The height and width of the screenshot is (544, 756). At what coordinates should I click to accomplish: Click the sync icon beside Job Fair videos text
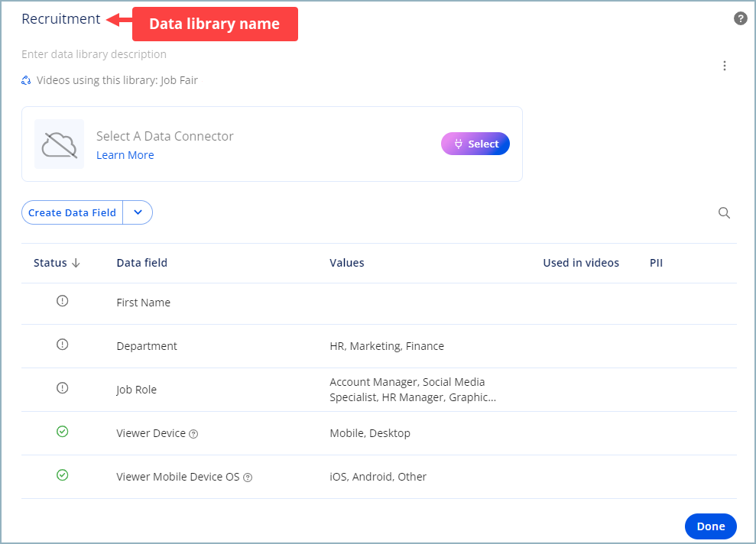click(24, 79)
